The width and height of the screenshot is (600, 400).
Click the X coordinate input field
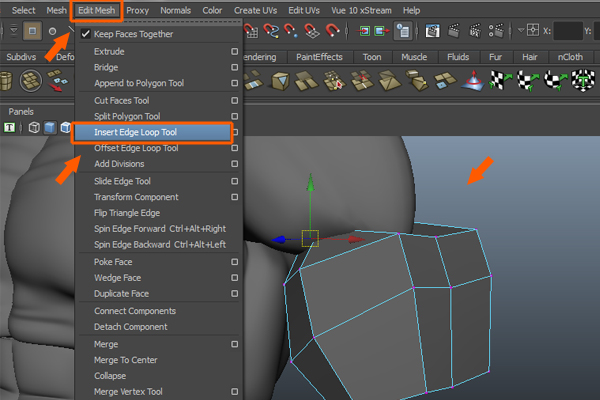click(x=568, y=31)
